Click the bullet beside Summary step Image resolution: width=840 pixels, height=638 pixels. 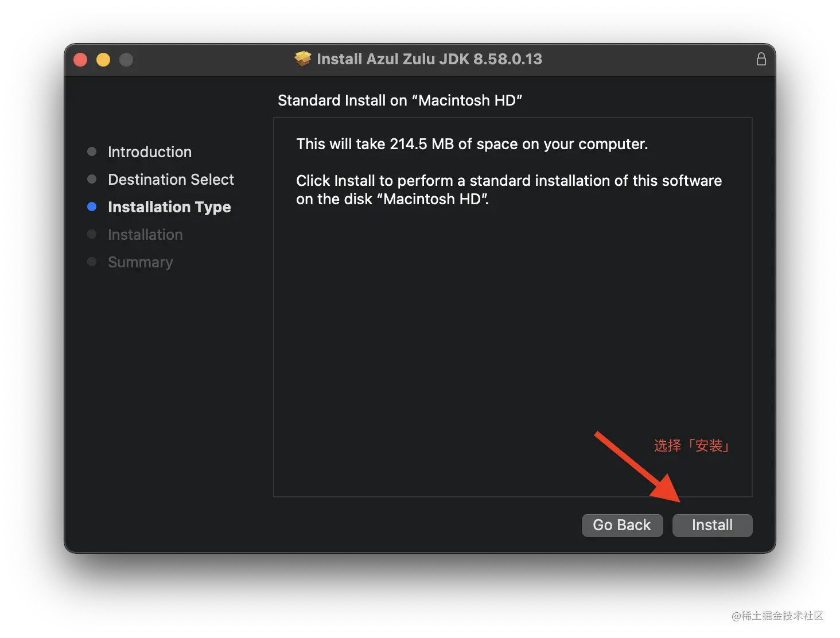[x=92, y=262]
